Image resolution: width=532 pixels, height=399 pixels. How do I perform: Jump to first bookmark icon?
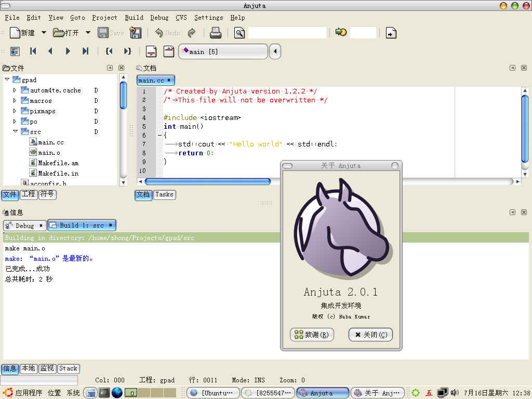pyautogui.click(x=33, y=51)
